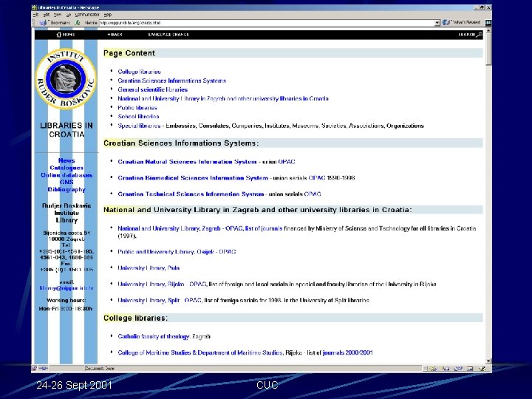Open Newsgroups icon in the status bar component bar
Screen dimensions: 532x399
[x=458, y=369]
